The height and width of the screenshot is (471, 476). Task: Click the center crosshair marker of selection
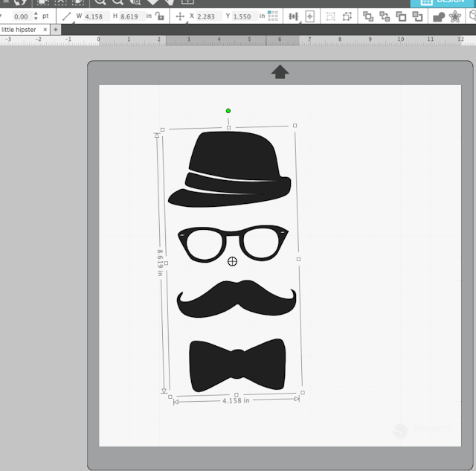pos(232,261)
